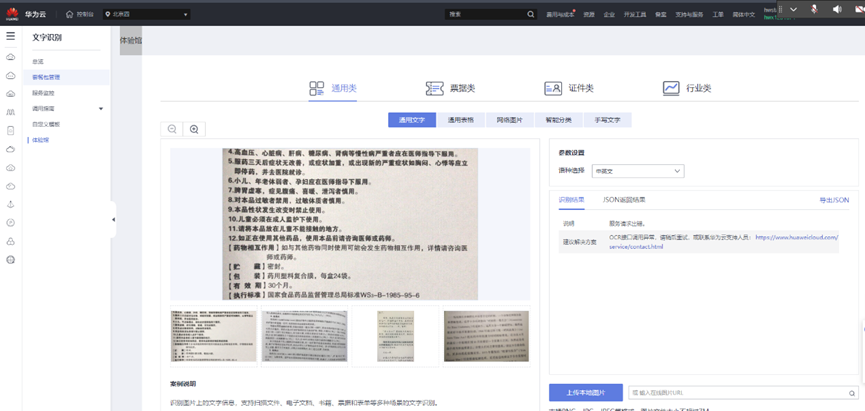Click the 导出JSON link
The image size is (865, 411).
pos(834,200)
